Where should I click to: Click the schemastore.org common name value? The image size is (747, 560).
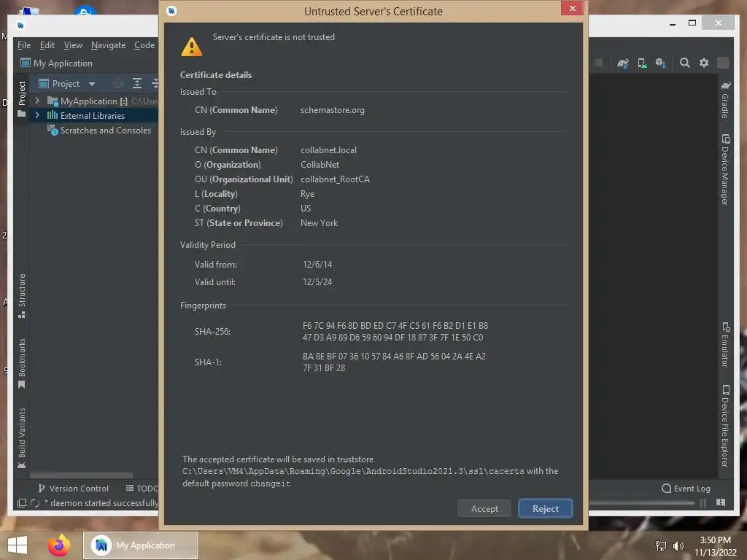tap(333, 110)
